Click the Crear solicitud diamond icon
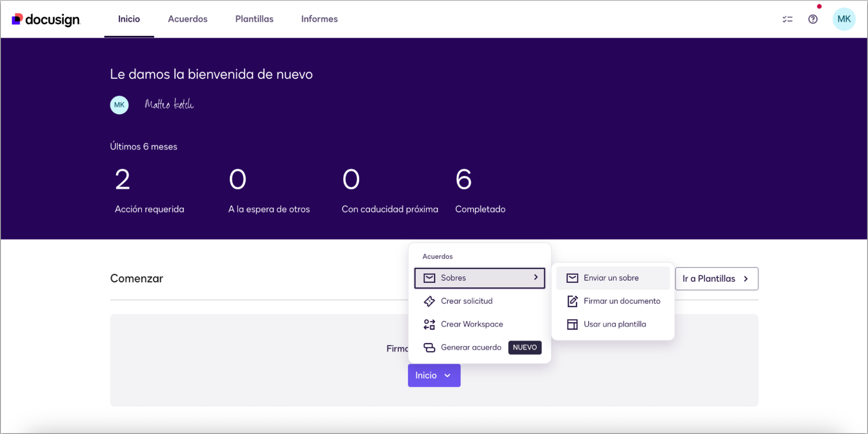Screen dimensions: 868x434 click(x=429, y=301)
